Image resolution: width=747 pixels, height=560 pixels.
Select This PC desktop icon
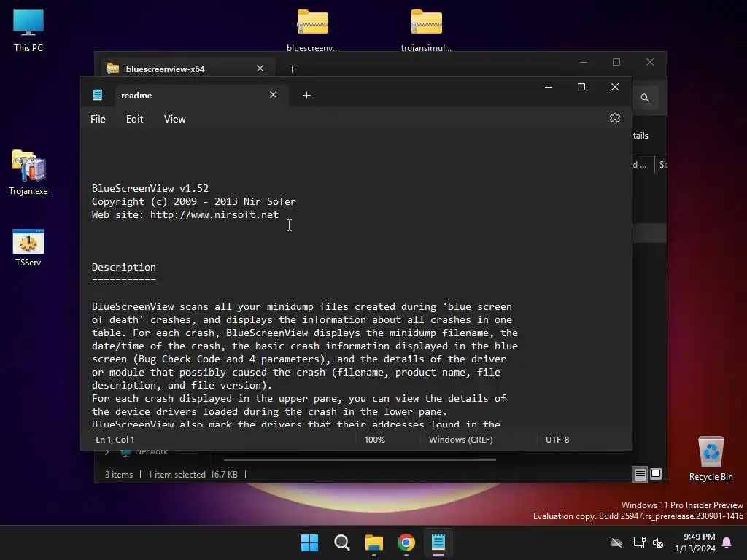[x=28, y=31]
